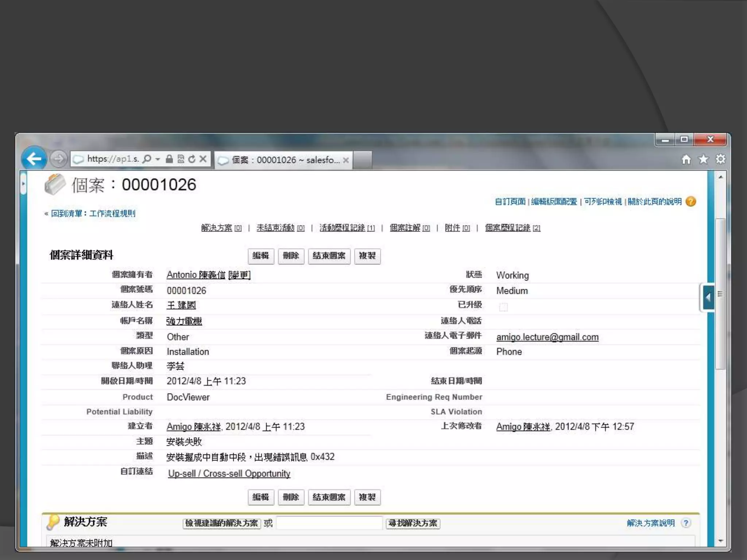747x560 pixels.
Task: Open the Up-sell / Cross-sell Opportunity link
Action: pos(229,473)
